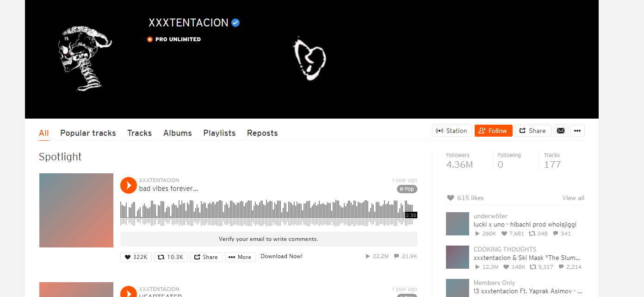The height and width of the screenshot is (297, 644).
Task: Click View all likes link
Action: (x=573, y=198)
